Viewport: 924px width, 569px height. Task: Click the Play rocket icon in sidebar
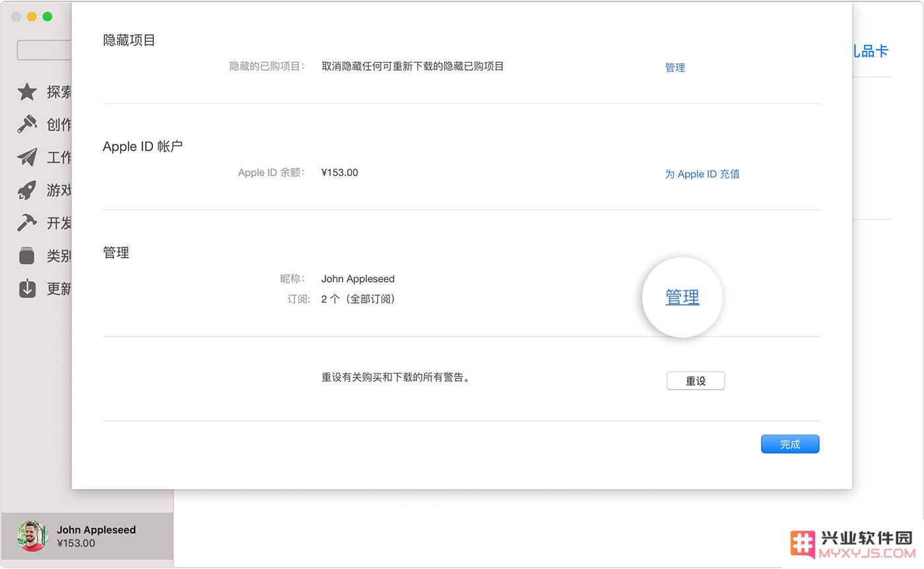(x=27, y=190)
